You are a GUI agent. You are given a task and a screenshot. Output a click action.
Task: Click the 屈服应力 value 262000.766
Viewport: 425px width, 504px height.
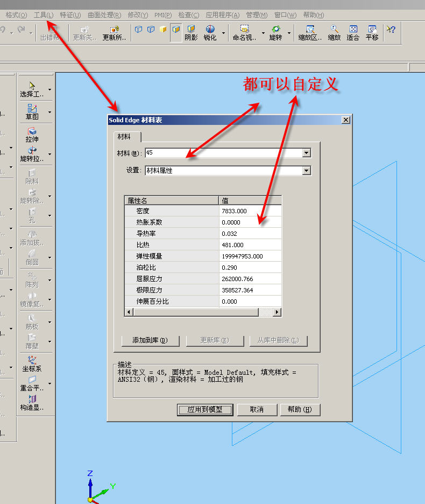[250, 279]
